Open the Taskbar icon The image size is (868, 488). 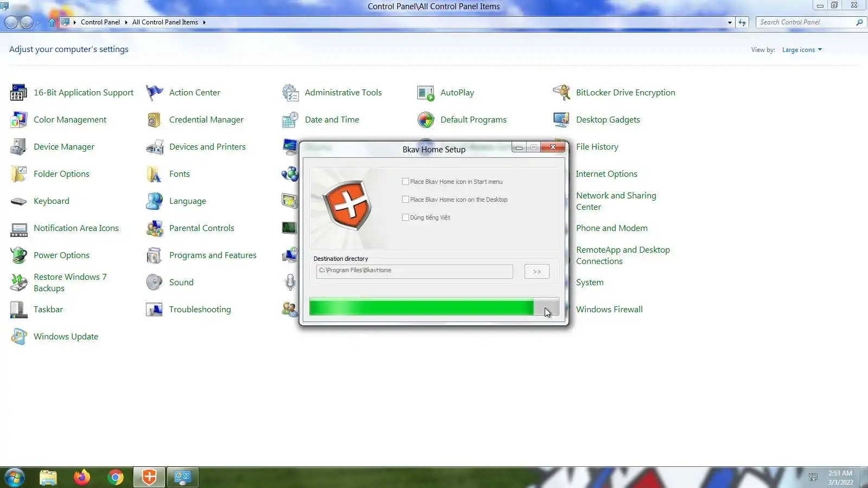point(18,310)
